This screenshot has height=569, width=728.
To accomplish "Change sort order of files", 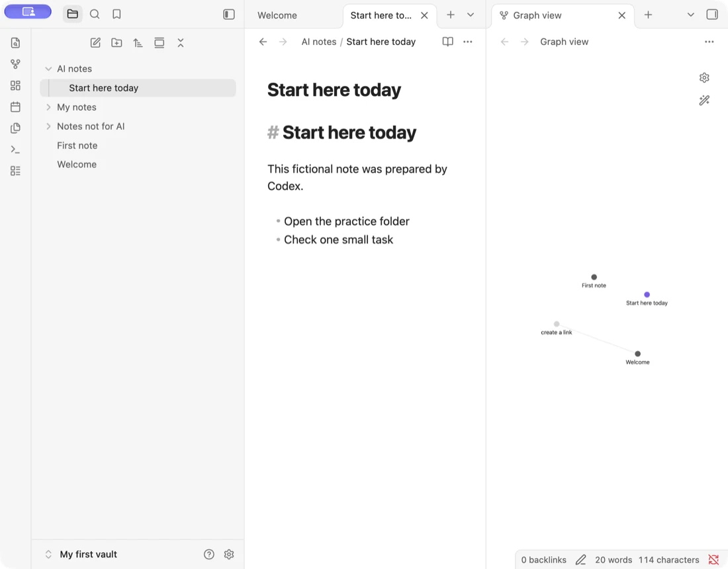I will pyautogui.click(x=138, y=43).
